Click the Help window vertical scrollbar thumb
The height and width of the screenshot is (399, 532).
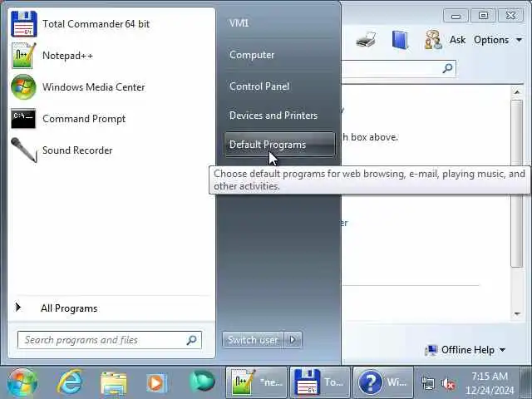pyautogui.click(x=517, y=183)
